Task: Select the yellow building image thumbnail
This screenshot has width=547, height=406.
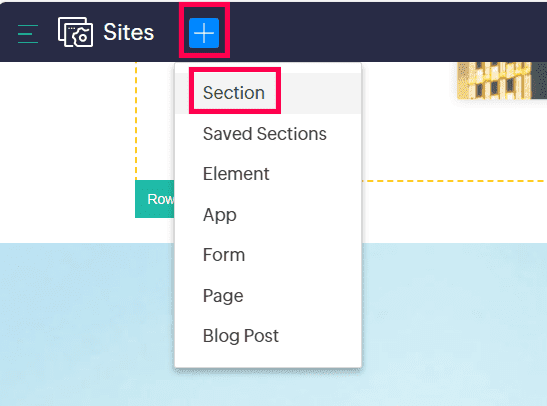Action: [x=502, y=80]
